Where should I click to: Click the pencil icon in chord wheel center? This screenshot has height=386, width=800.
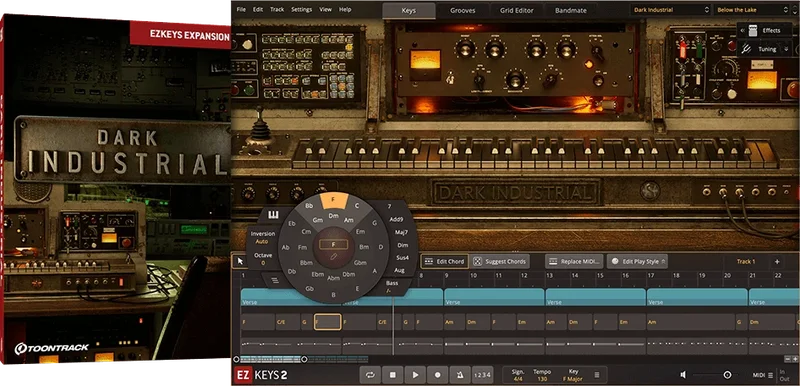pyautogui.click(x=334, y=256)
